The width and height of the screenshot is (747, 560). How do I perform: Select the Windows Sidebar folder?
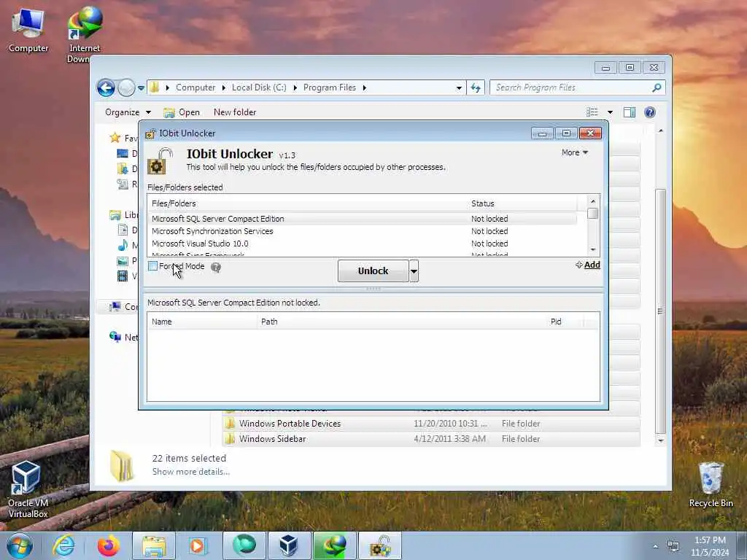click(x=431, y=438)
